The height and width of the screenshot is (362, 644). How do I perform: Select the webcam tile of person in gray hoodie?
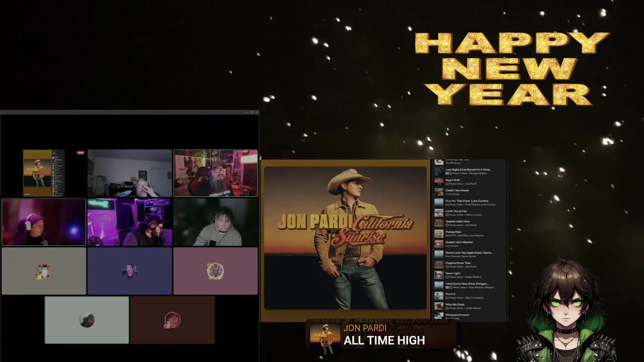[x=215, y=222]
